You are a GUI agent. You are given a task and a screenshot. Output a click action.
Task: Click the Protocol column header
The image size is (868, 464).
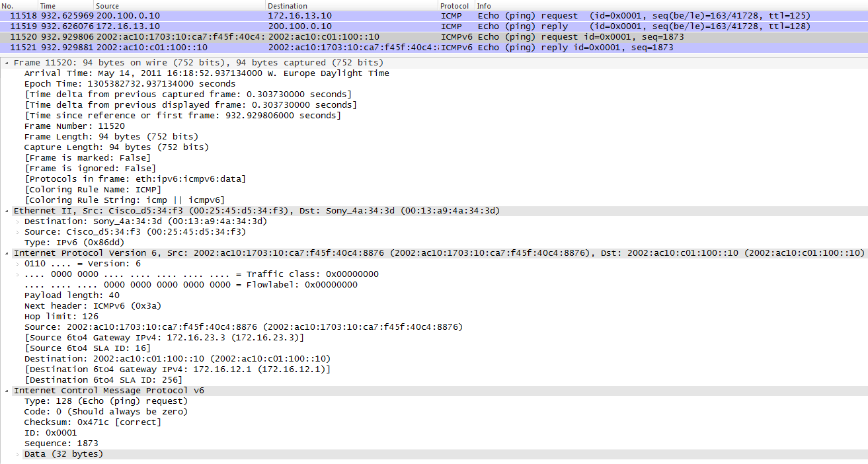456,5
